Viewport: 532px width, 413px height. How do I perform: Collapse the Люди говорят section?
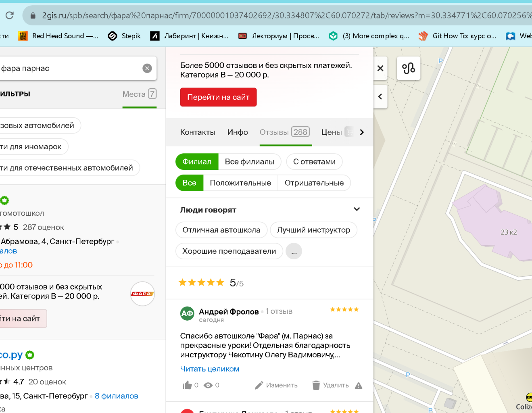357,209
